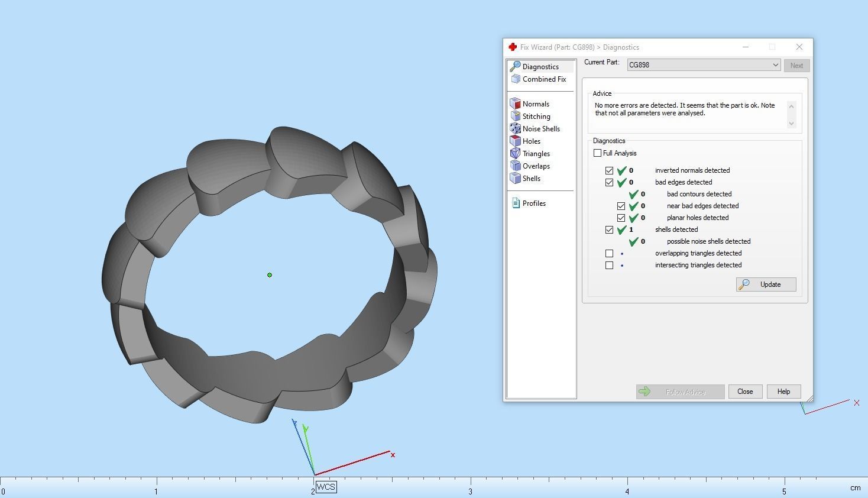Open the Shells page
Screen dimensions: 868x498
coord(532,179)
